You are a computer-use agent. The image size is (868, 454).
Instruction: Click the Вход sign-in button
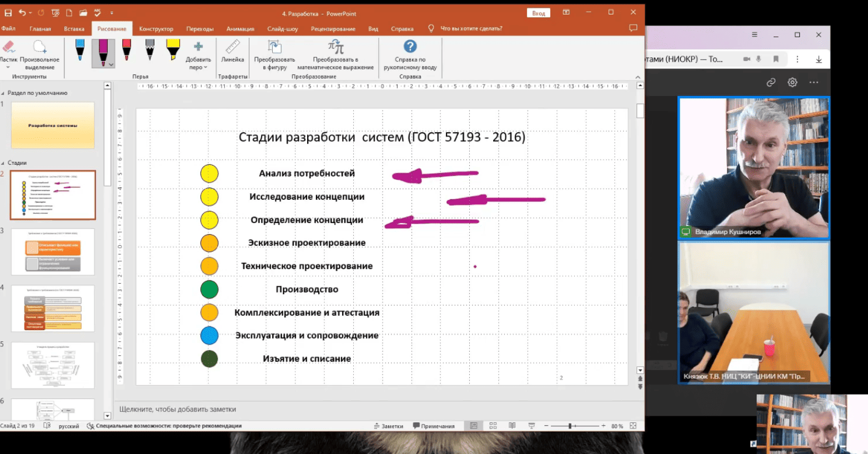click(x=538, y=13)
